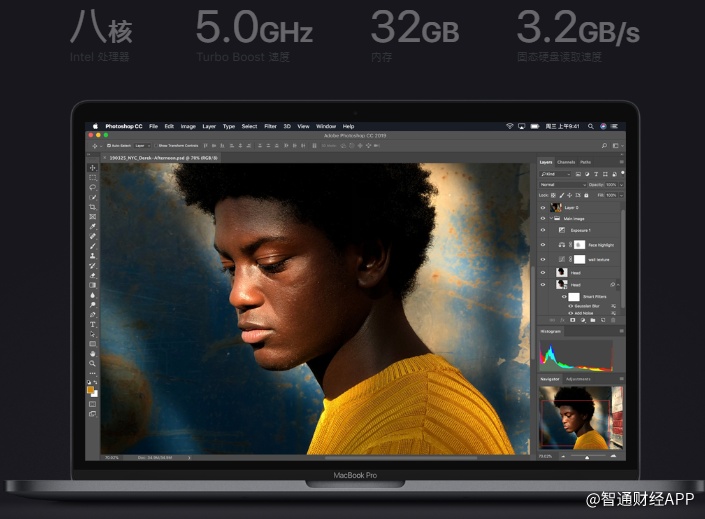Select the Hand tool

pos(93,353)
